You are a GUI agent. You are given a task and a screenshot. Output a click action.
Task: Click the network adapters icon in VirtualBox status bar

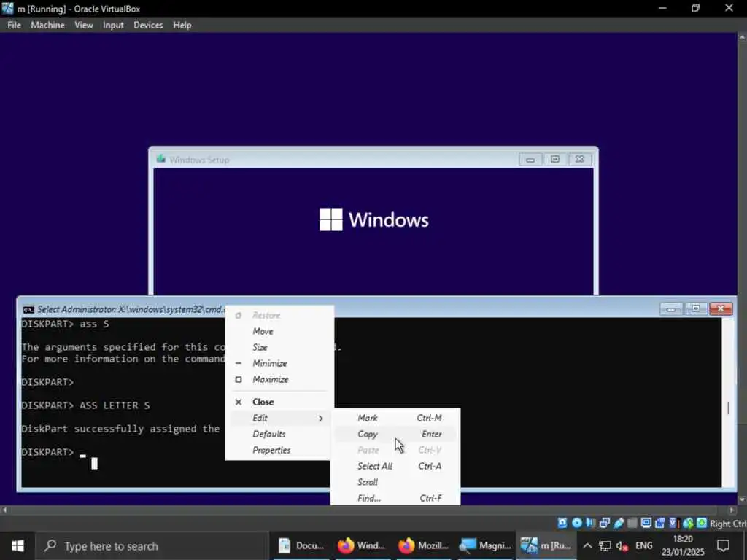[x=605, y=523]
